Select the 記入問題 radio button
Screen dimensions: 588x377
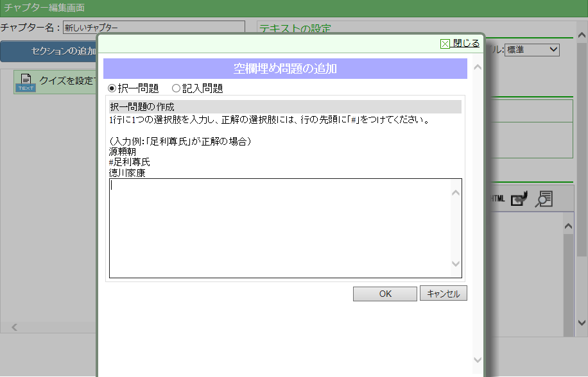(176, 88)
